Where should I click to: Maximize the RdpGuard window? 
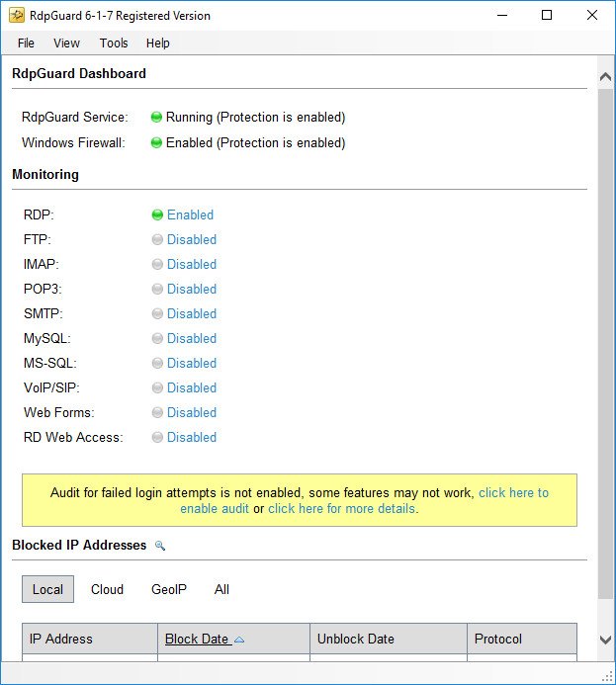tap(547, 15)
